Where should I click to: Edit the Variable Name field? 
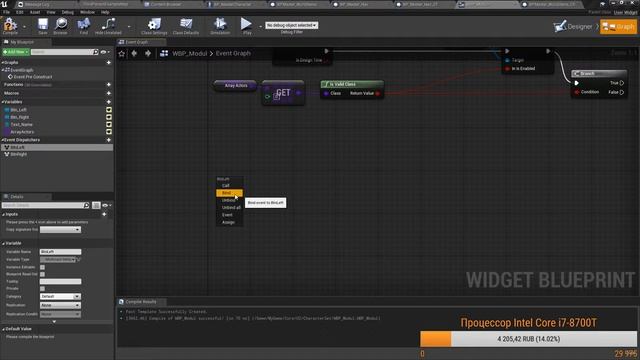(x=60, y=252)
